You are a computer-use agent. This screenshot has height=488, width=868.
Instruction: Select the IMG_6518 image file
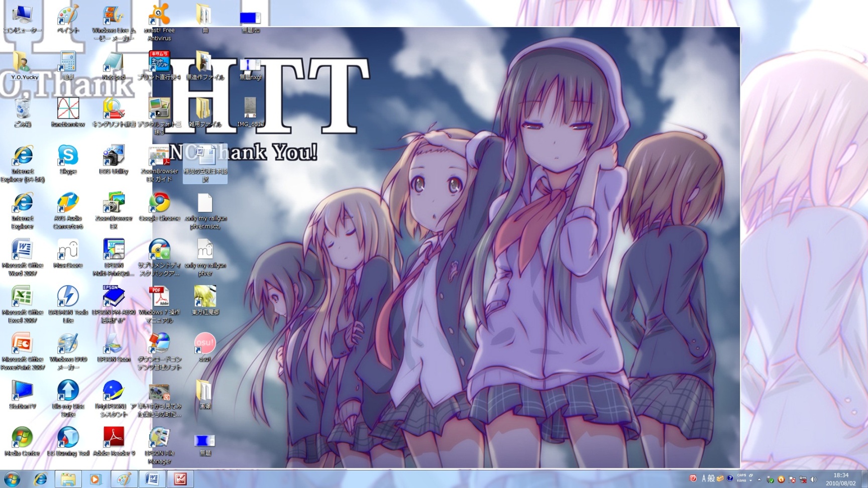pos(250,113)
